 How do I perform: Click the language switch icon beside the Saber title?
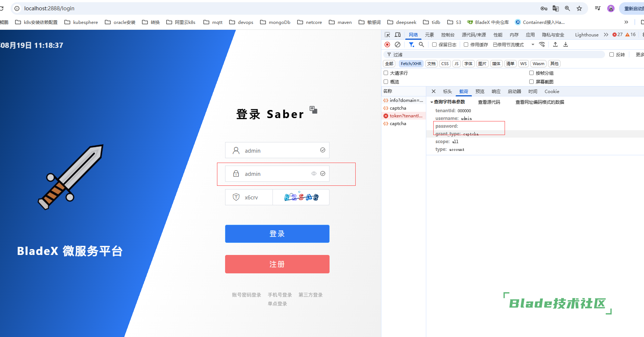pyautogui.click(x=313, y=110)
